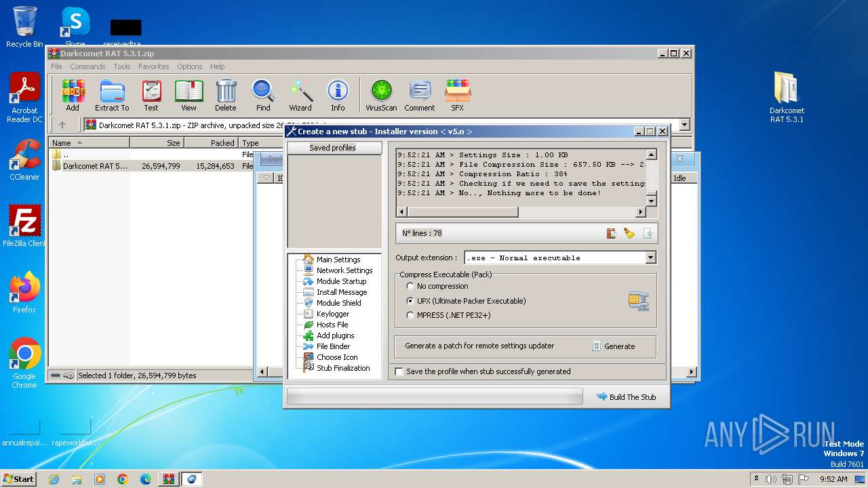This screenshot has width=868, height=488.
Task: Select the No compression radio option
Action: pyautogui.click(x=410, y=286)
